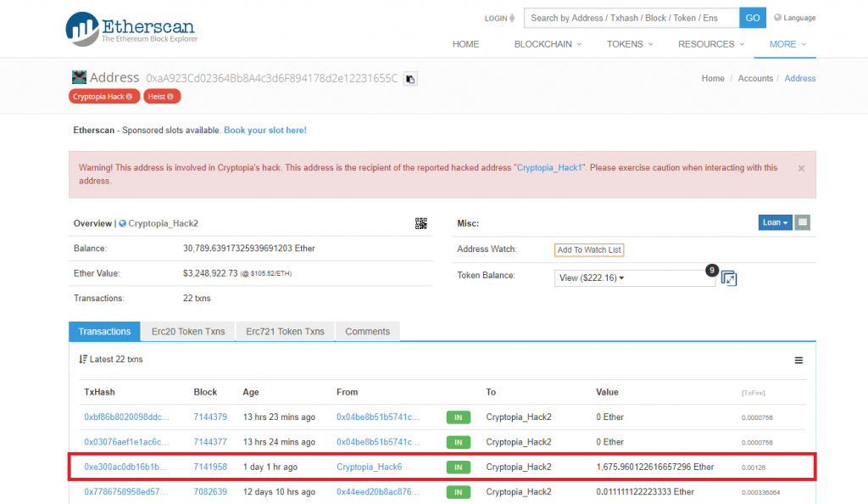This screenshot has width=868, height=504.
Task: Open the transactions list options menu
Action: pos(798,361)
